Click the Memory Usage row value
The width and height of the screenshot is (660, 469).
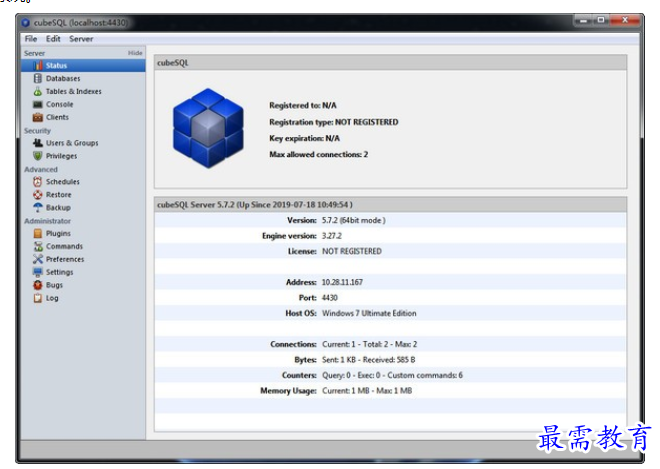coord(367,391)
